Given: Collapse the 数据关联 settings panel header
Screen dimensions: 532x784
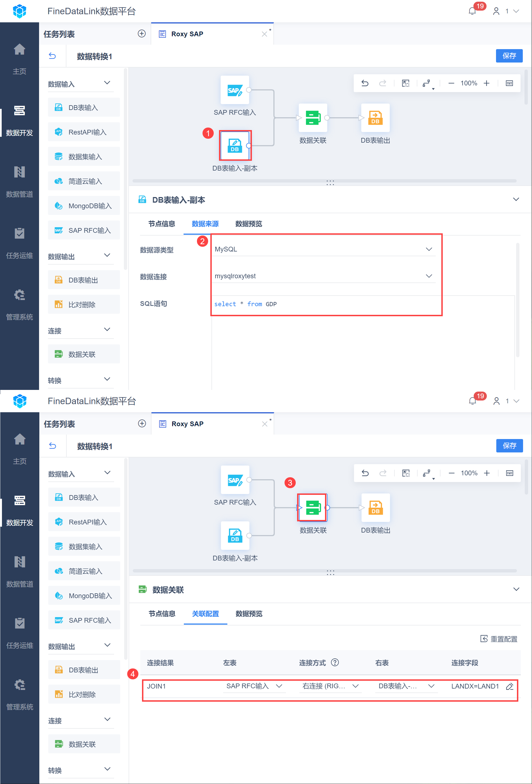Looking at the screenshot, I should pyautogui.click(x=516, y=589).
